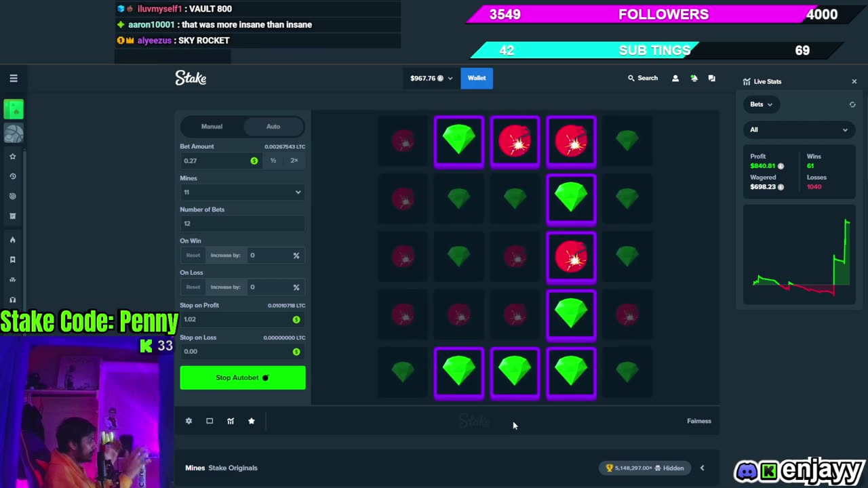
Task: Collapse the game info chevron at the bottom right
Action: click(702, 468)
